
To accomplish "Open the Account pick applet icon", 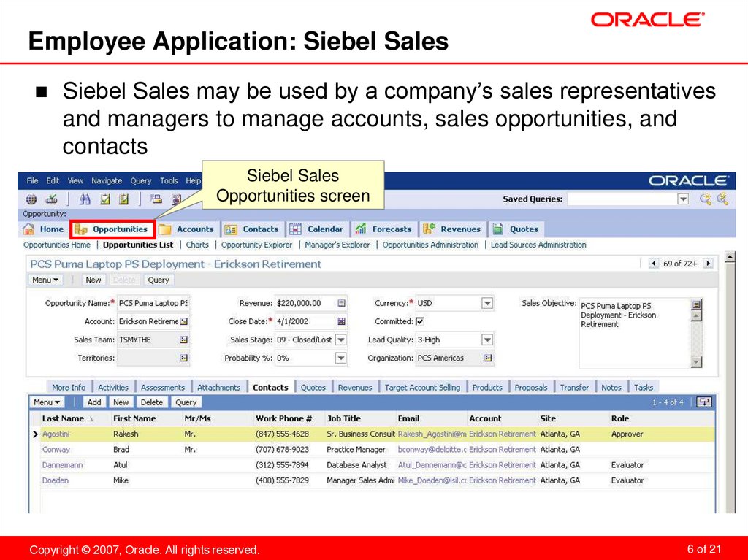I will click(x=183, y=321).
